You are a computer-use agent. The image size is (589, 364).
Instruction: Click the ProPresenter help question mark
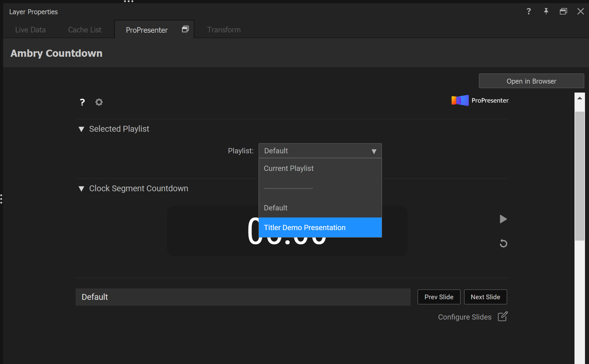pos(82,102)
